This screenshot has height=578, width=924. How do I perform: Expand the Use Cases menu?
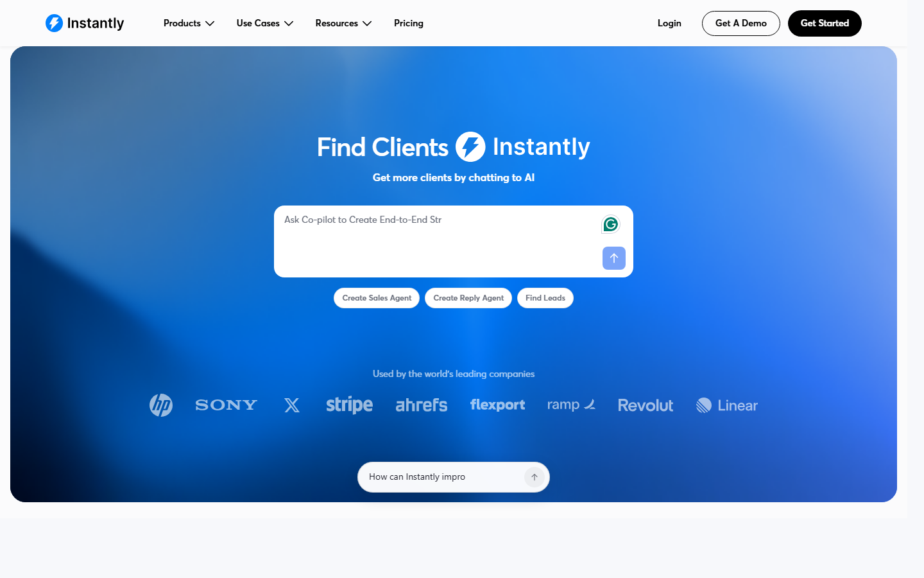265,23
